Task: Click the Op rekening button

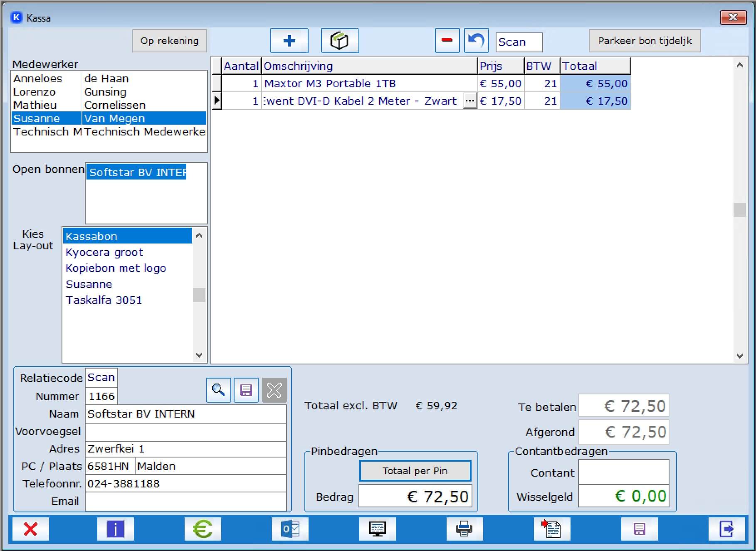Action: tap(169, 41)
